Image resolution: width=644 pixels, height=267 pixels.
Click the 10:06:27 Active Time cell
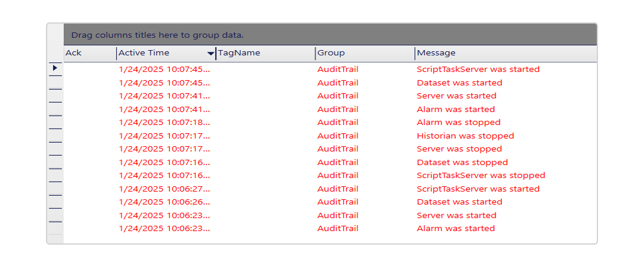165,189
